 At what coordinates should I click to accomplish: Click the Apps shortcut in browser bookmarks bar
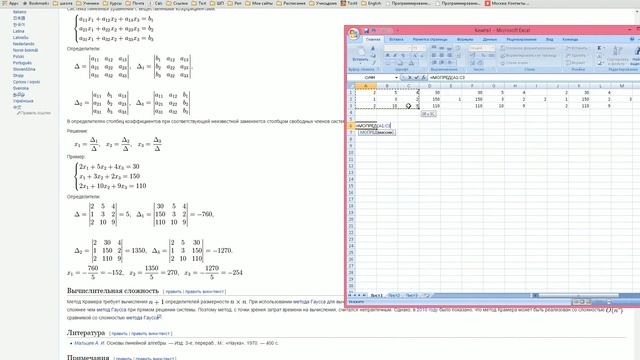tap(10, 3)
